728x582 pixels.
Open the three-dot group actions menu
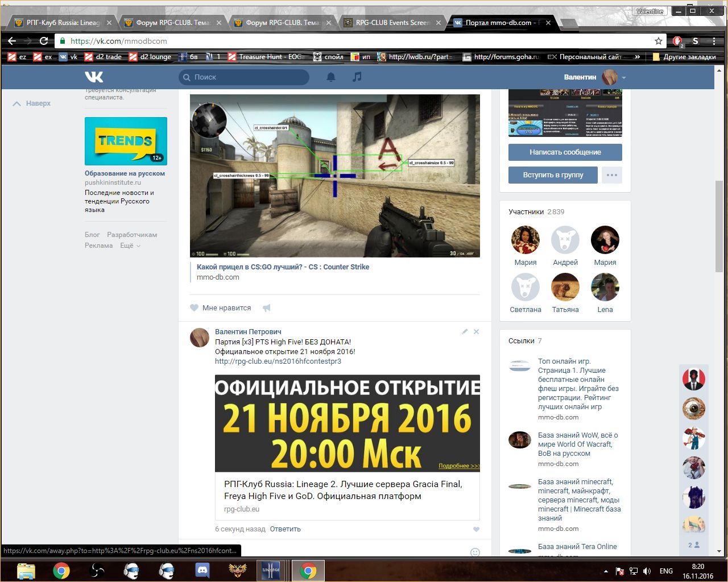coord(612,175)
